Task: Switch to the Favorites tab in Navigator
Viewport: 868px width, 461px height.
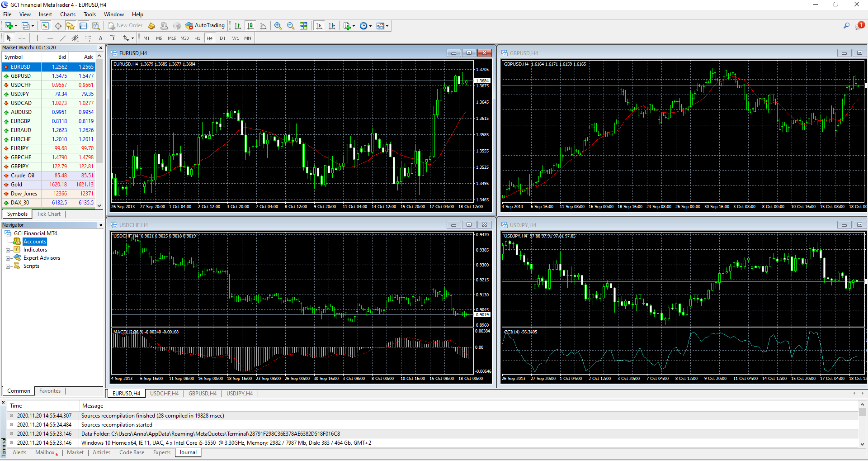Action: [x=50, y=391]
